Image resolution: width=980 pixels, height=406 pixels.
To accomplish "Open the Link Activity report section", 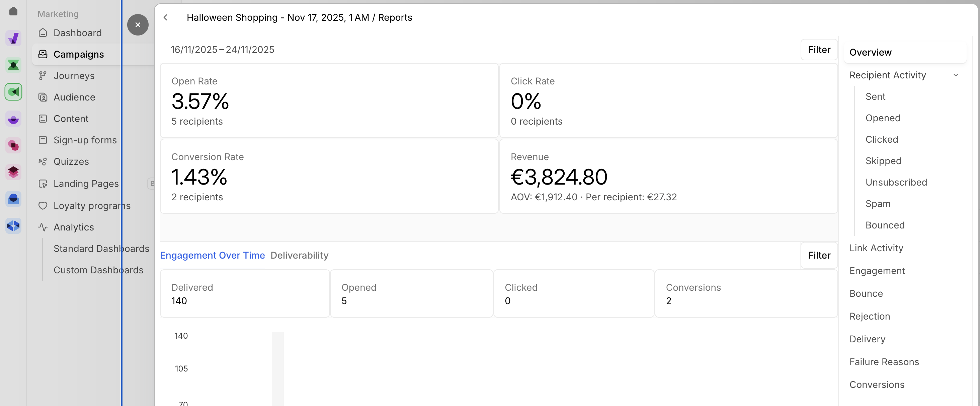I will click(x=876, y=248).
